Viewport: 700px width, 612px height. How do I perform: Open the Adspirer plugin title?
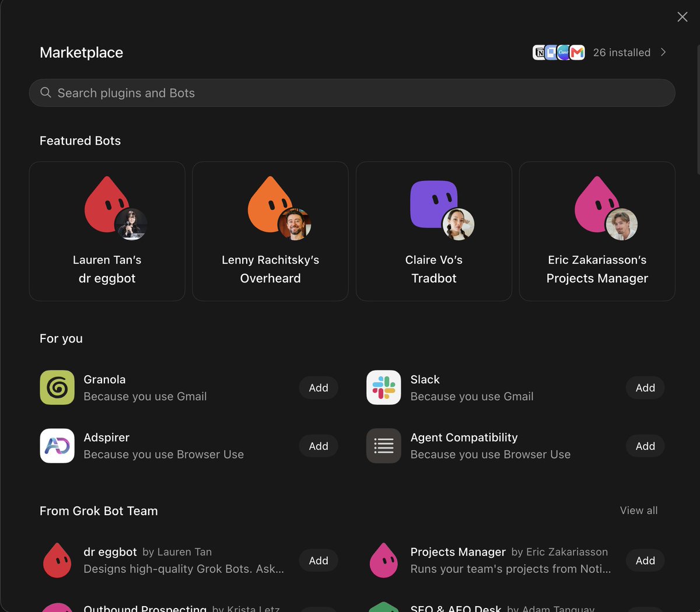coord(106,438)
